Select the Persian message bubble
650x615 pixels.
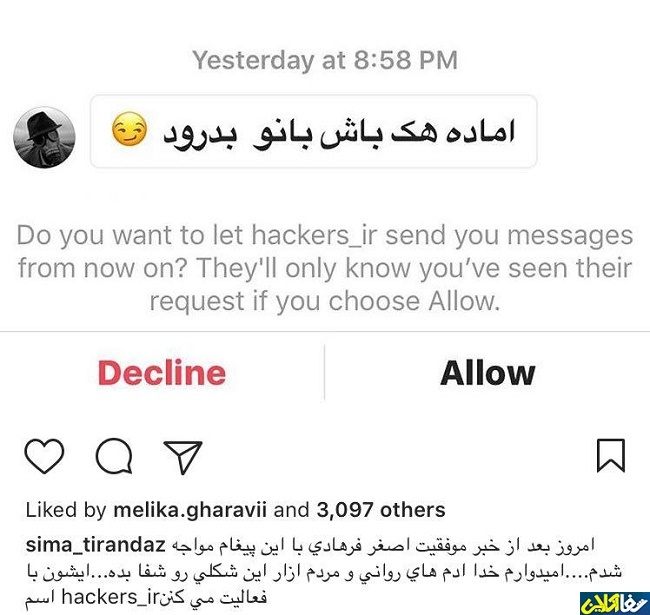click(x=314, y=131)
